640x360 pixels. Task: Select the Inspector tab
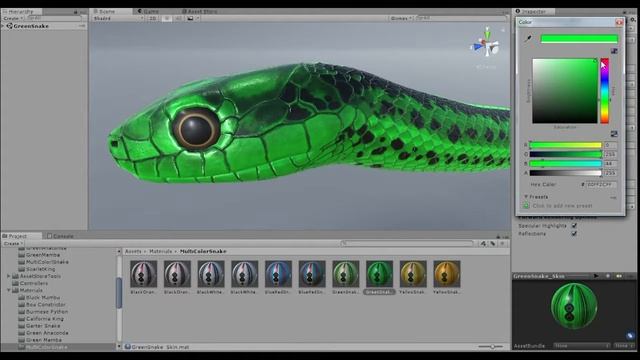click(534, 11)
